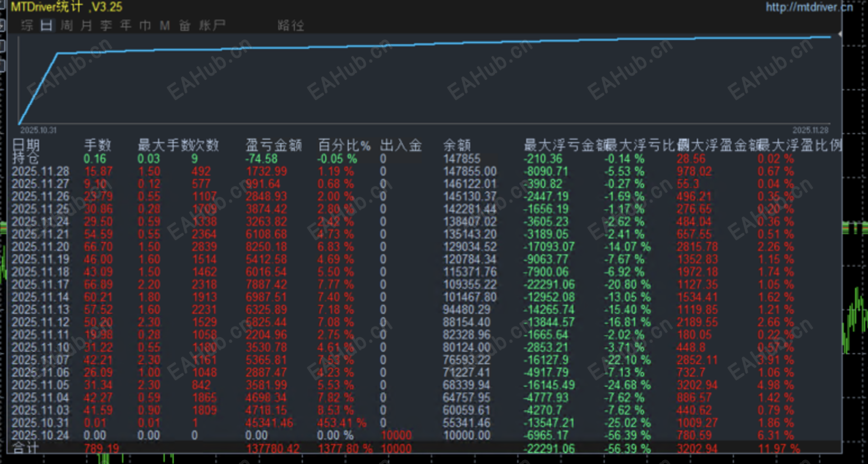The image size is (868, 464).
Task: Click the 453.41 % percentage value
Action: pos(342,423)
